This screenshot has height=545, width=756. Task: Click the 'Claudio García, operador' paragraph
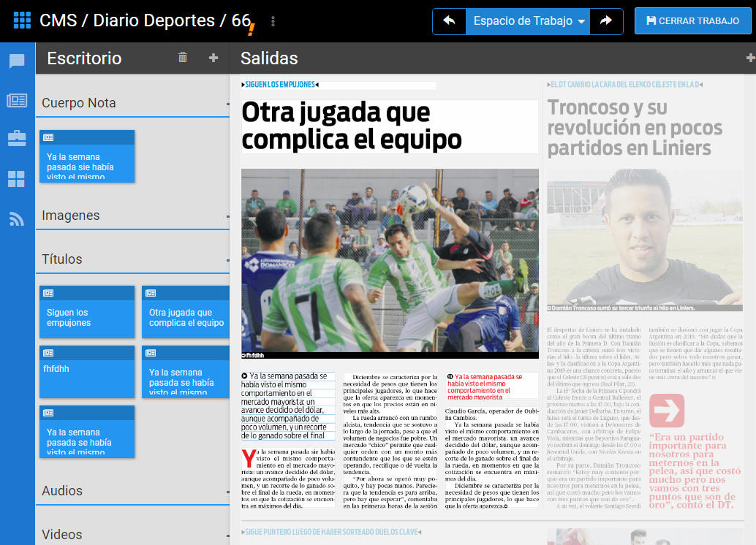(x=492, y=414)
